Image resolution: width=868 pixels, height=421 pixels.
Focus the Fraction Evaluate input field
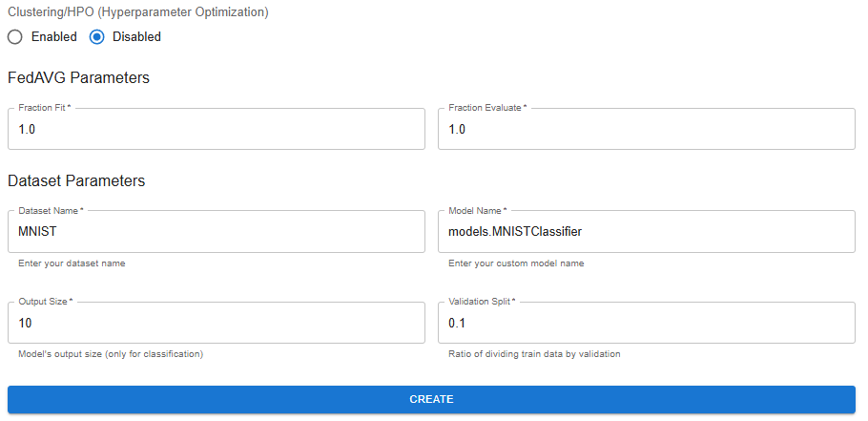click(x=647, y=130)
